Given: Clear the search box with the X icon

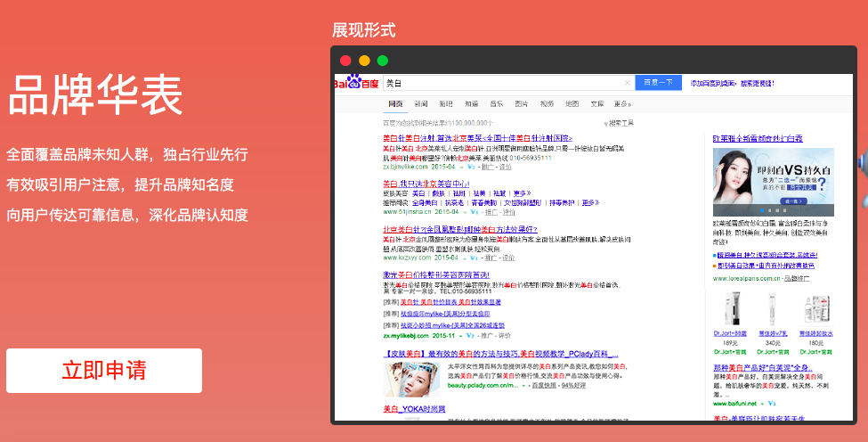Looking at the screenshot, I should point(627,83).
